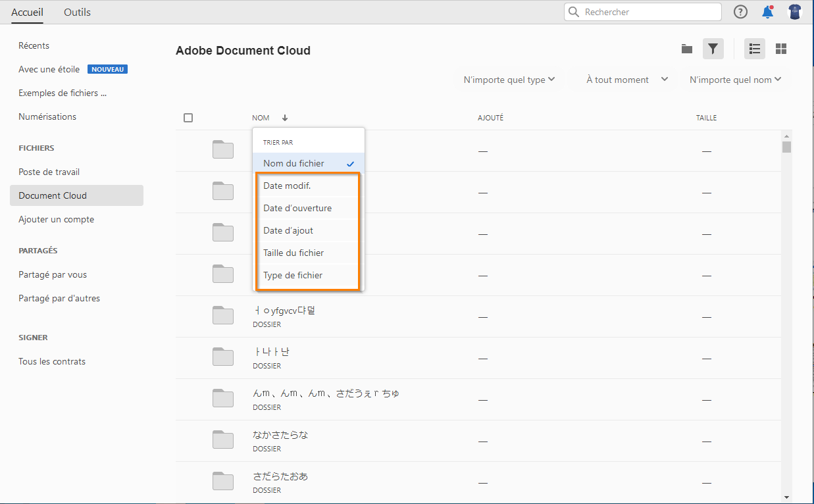Click the help question mark icon
Image resolution: width=814 pixels, height=504 pixels.
pos(740,11)
